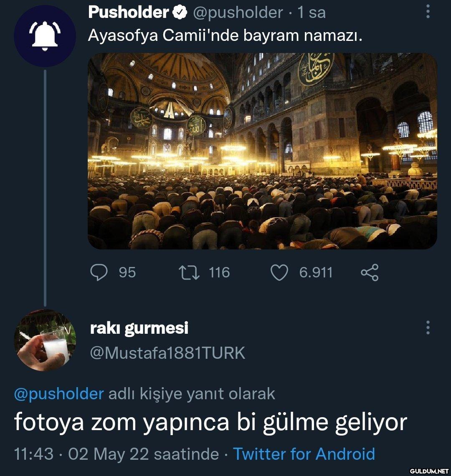Open the more options menu on Pusholder's tweet
451x476 pixels.
pos(428,12)
